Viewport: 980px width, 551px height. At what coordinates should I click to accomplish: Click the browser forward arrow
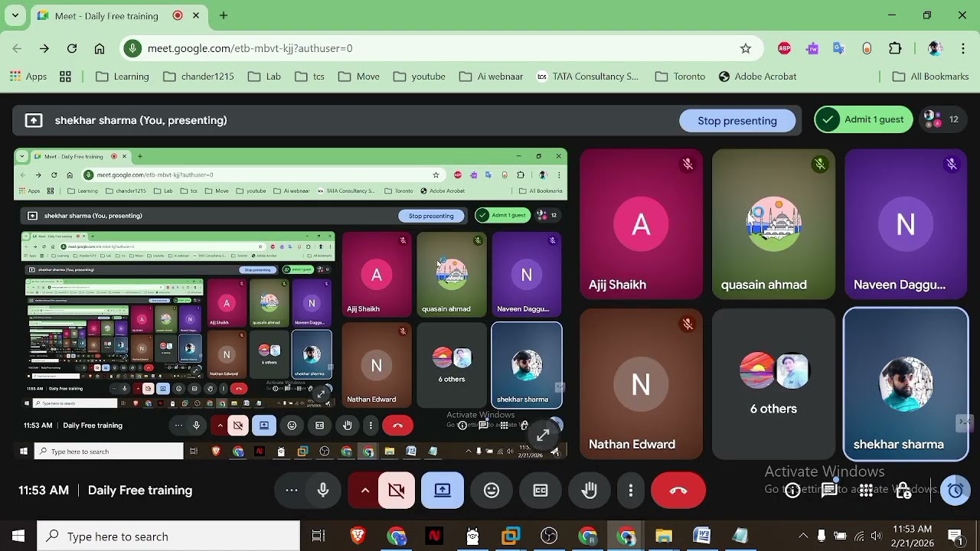[44, 48]
